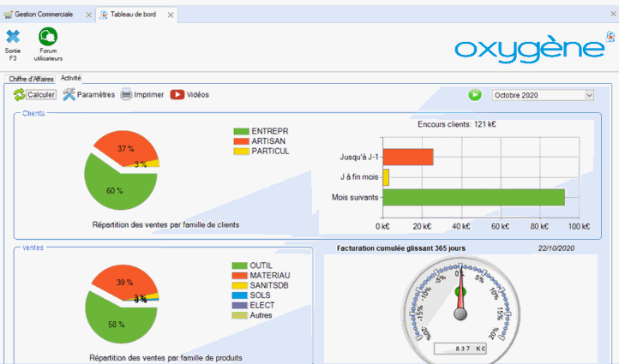Viewport: 619px width, 364px height.
Task: Close the window with top-right X
Action: pos(613,14)
